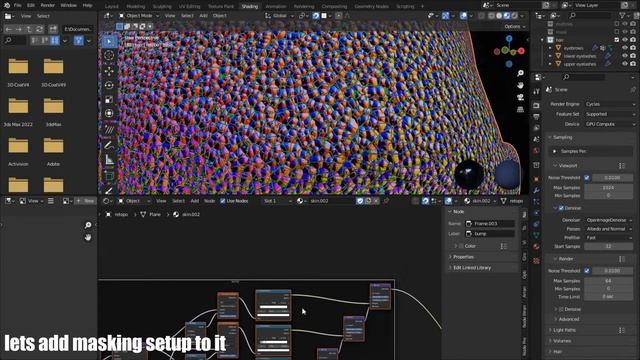Click the New button in image editor
Viewport: 640px width, 360px height.
click(x=85, y=201)
